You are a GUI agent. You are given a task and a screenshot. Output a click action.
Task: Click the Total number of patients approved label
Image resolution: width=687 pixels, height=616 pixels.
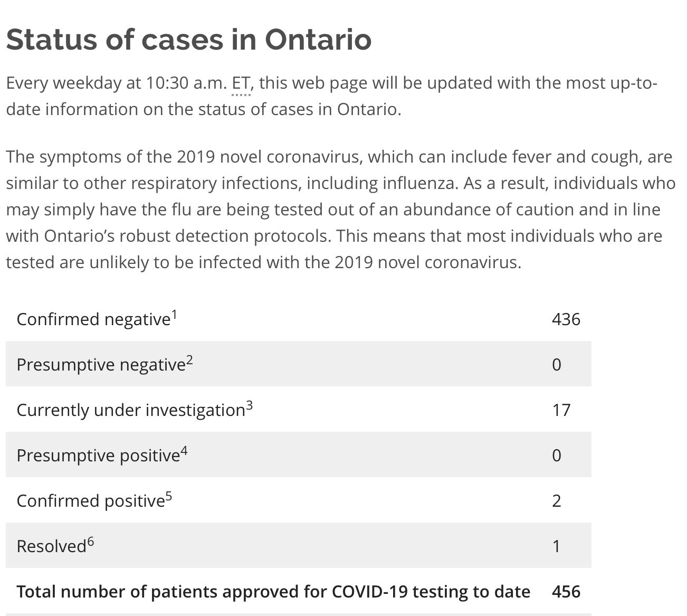coord(273,592)
